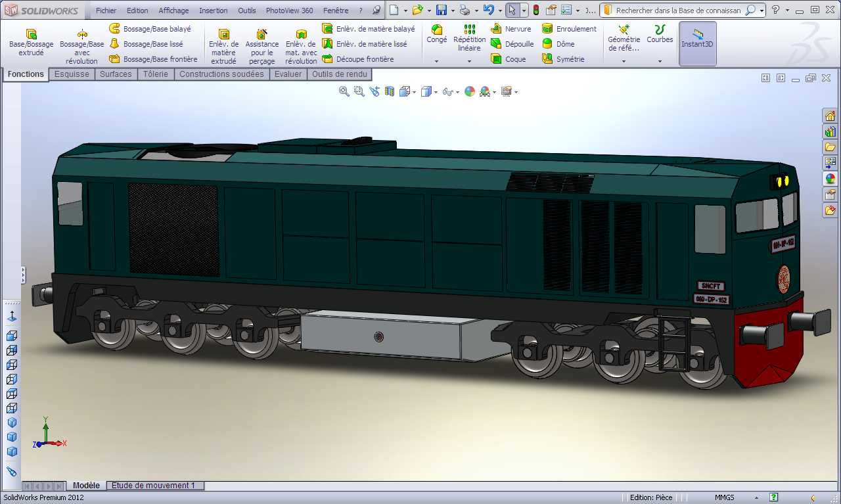Click the Modèle tab at bottom
The image size is (841, 504).
coord(87,486)
